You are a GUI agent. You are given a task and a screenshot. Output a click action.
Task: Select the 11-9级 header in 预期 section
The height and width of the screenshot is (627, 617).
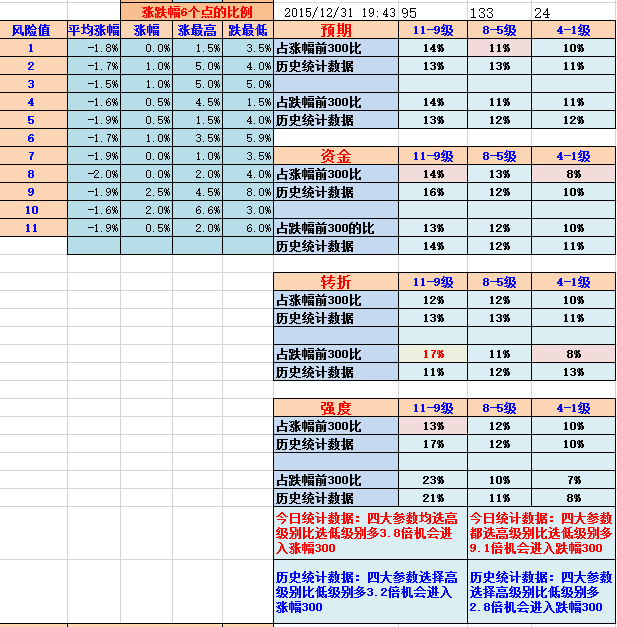point(433,30)
